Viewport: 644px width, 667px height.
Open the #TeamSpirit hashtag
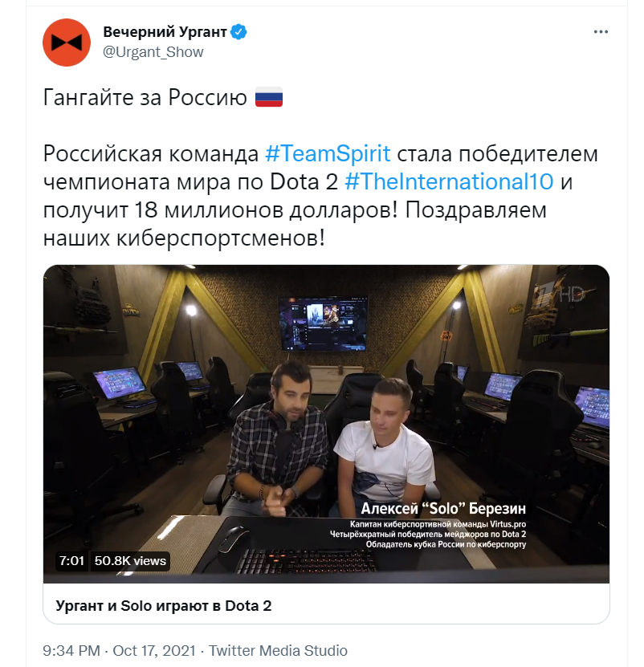tap(328, 153)
